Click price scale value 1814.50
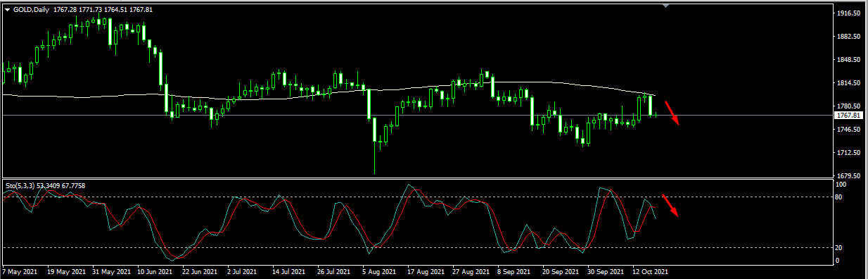This screenshot has height=279, width=868. pyautogui.click(x=849, y=83)
